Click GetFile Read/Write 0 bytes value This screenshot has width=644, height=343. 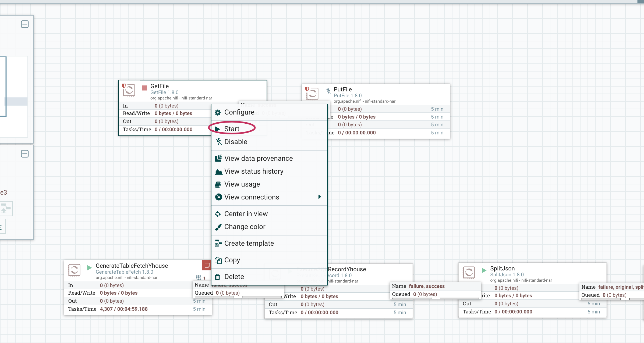click(173, 113)
